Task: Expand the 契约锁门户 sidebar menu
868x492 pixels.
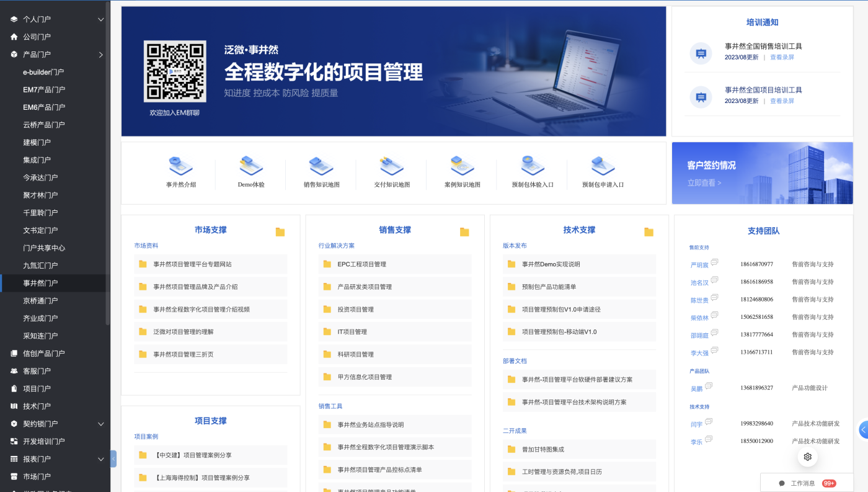Action: tap(101, 424)
